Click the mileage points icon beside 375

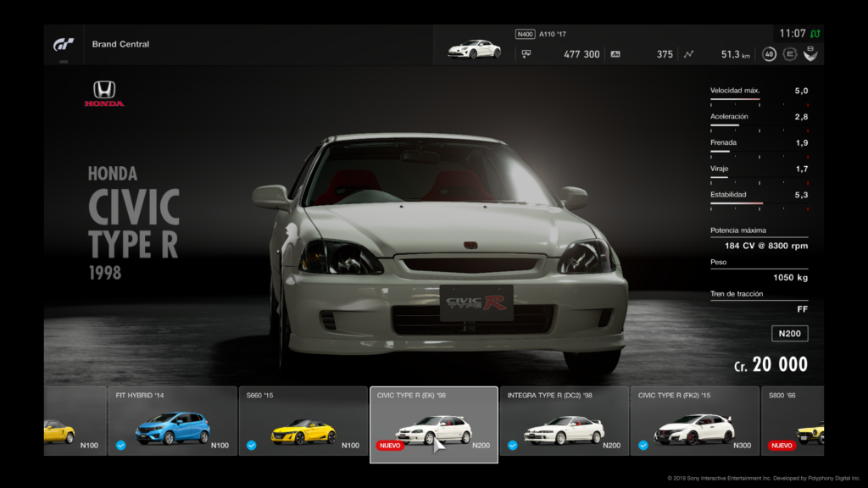tap(615, 54)
